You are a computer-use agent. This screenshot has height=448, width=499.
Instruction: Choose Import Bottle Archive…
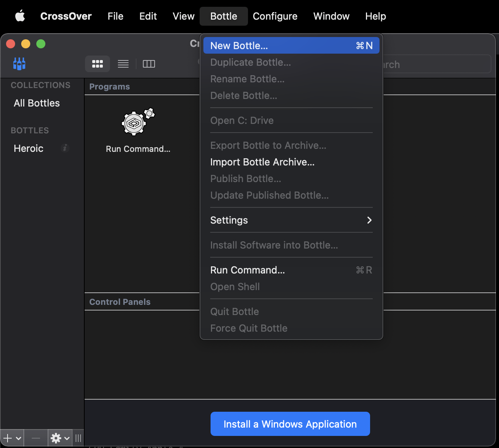pyautogui.click(x=291, y=162)
